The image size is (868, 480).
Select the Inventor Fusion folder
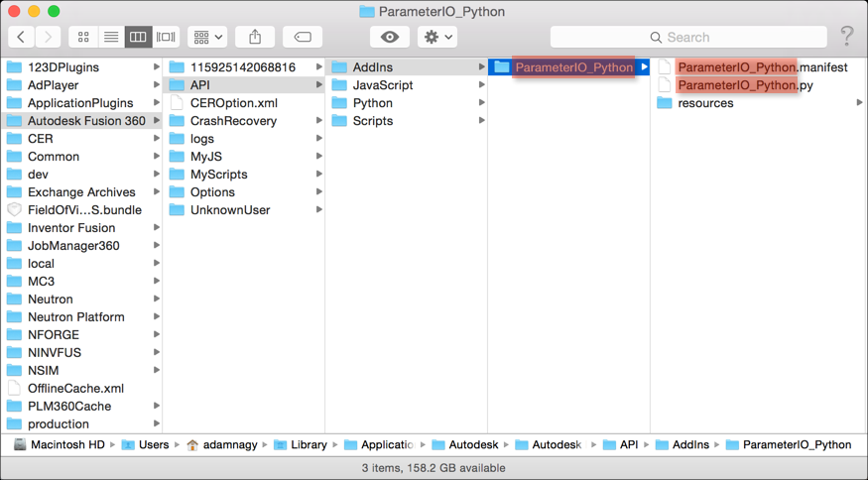(x=71, y=228)
